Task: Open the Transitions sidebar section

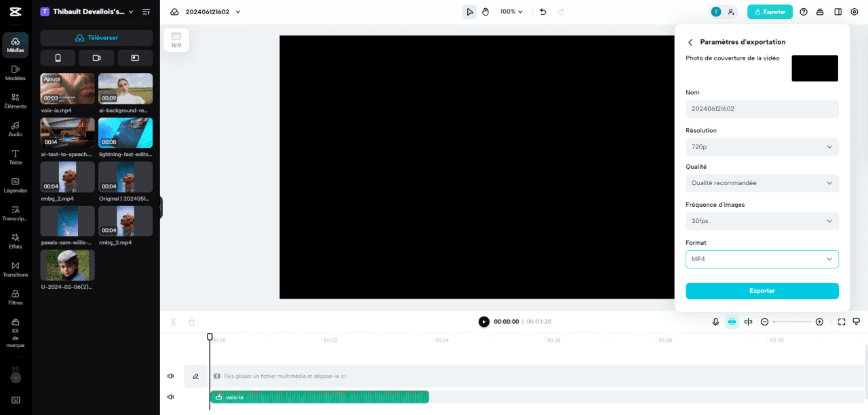Action: (x=16, y=269)
